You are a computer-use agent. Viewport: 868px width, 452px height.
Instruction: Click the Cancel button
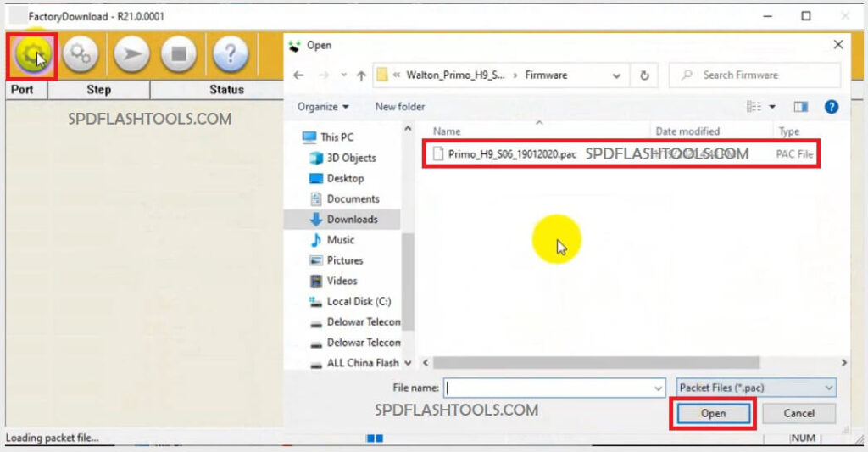[x=798, y=413]
